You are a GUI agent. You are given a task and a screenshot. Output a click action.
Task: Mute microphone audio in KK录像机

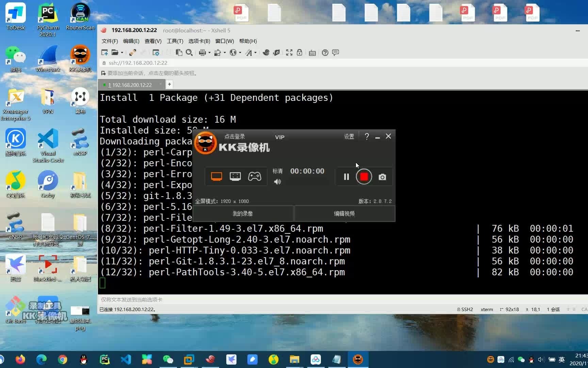click(277, 182)
